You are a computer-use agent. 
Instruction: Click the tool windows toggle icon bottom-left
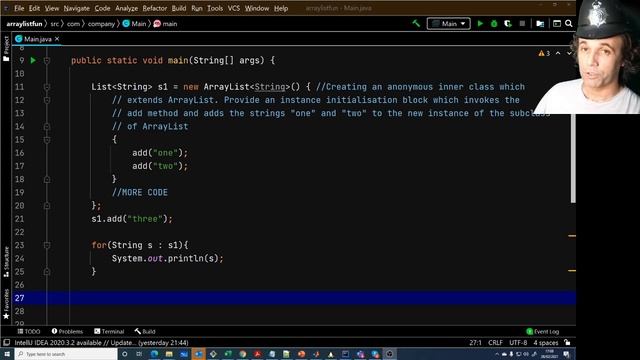coord(7,342)
